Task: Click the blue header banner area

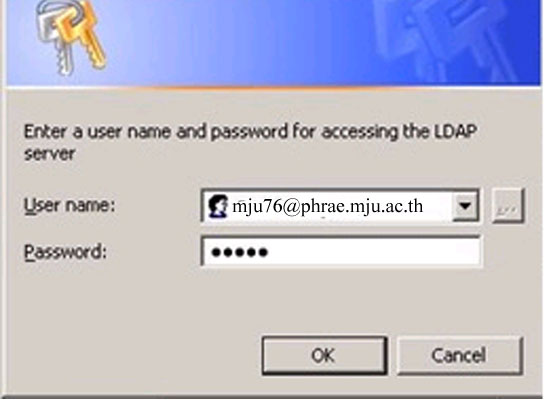Action: click(272, 42)
